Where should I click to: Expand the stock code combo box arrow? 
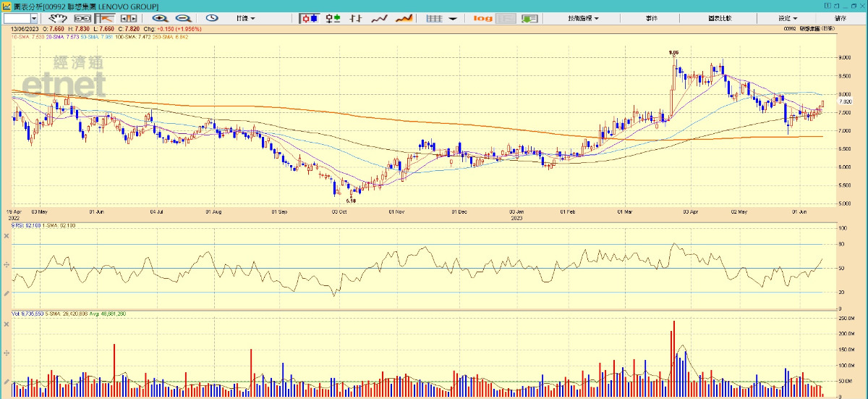(x=35, y=18)
